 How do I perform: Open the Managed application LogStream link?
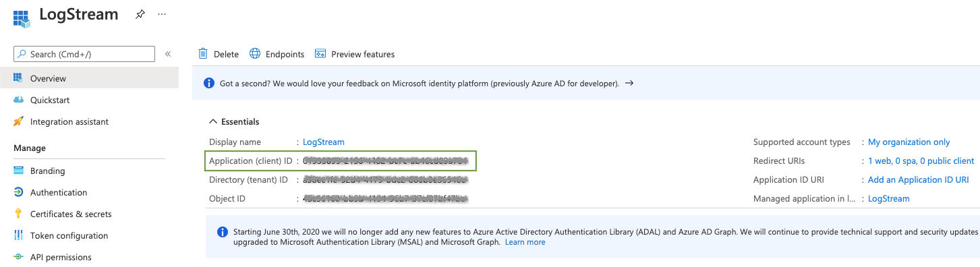[888, 198]
